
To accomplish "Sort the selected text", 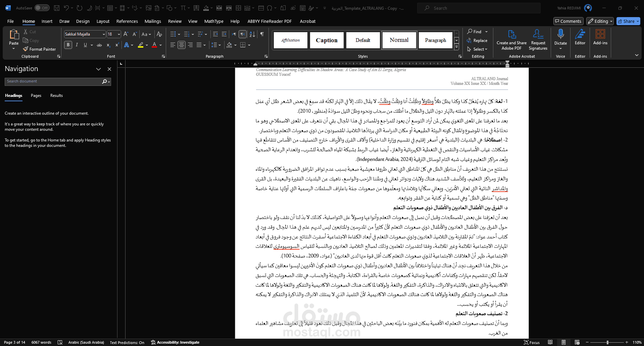I will click(252, 34).
